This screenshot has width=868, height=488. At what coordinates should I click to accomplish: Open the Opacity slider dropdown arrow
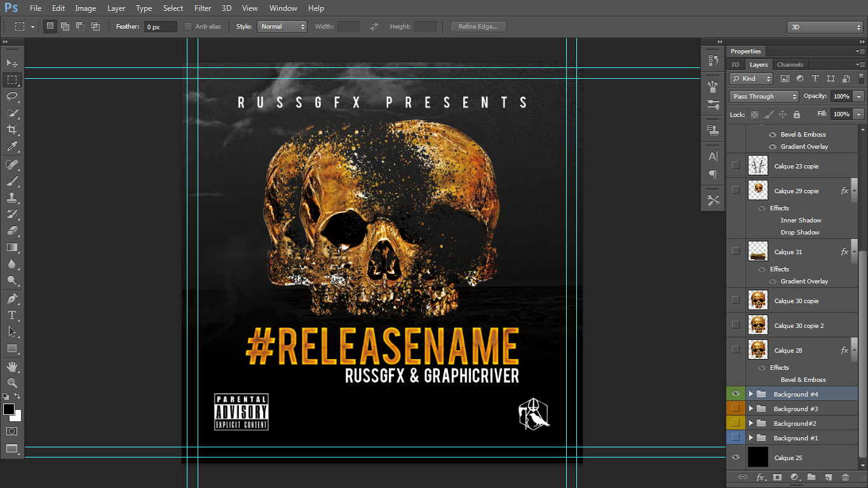pyautogui.click(x=859, y=97)
